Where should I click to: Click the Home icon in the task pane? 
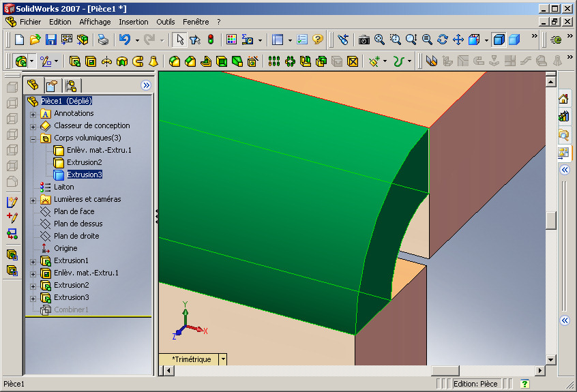563,99
